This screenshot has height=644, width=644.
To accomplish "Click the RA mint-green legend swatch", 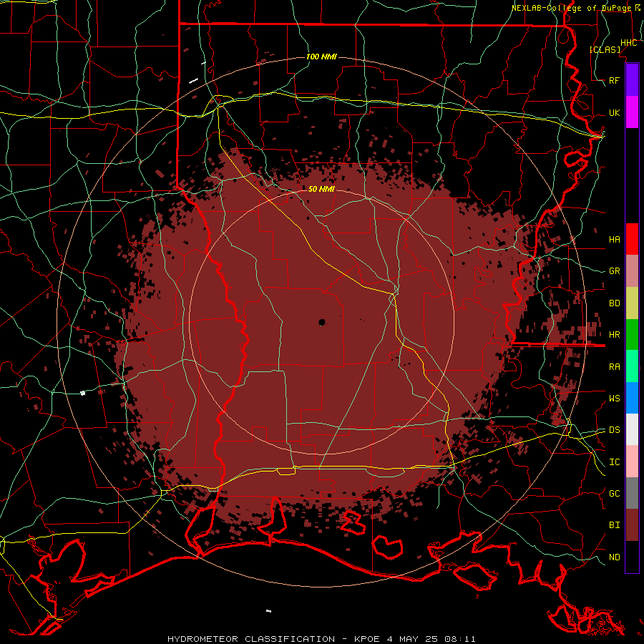I will 632,366.
